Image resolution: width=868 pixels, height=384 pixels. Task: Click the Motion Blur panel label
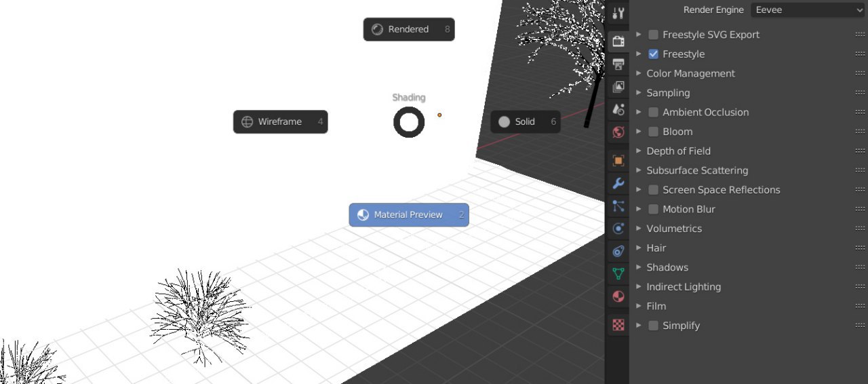point(689,209)
